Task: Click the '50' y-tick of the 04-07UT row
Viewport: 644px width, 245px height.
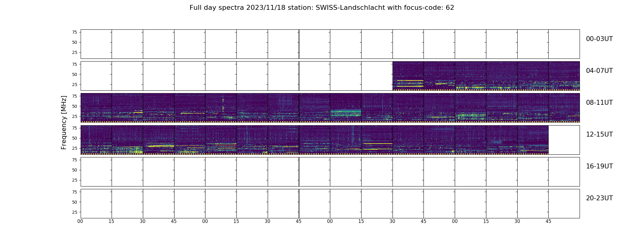Action: [x=75, y=74]
